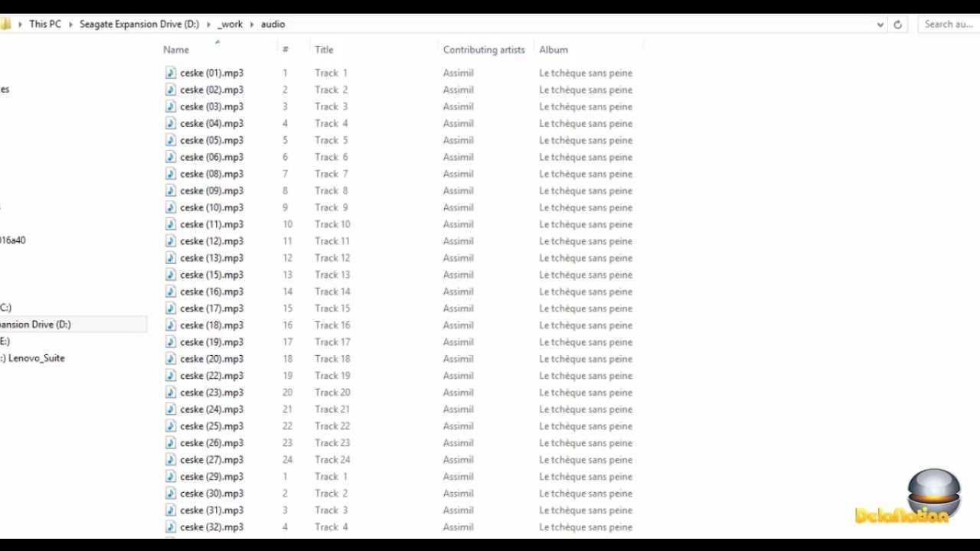Select the file name ceske (32).mp3

212,527
